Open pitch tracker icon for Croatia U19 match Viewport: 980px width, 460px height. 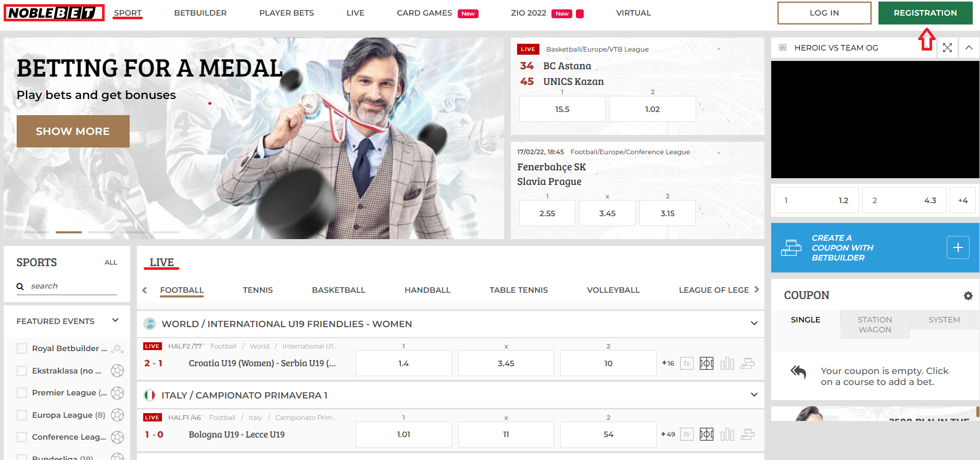[x=707, y=363]
